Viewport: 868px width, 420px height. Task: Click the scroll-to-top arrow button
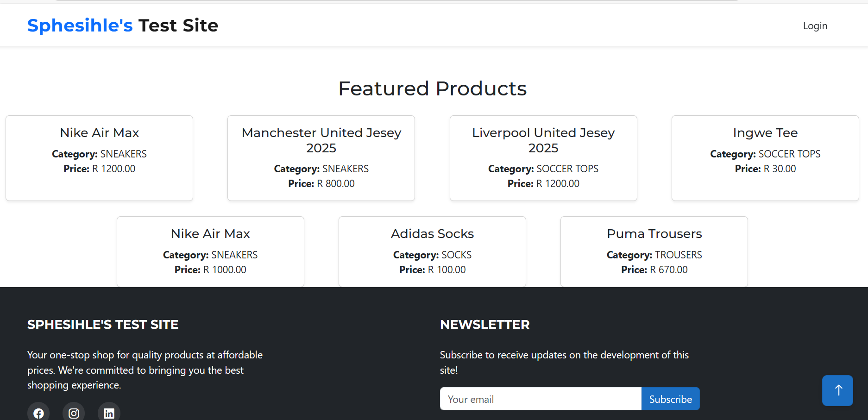click(837, 390)
